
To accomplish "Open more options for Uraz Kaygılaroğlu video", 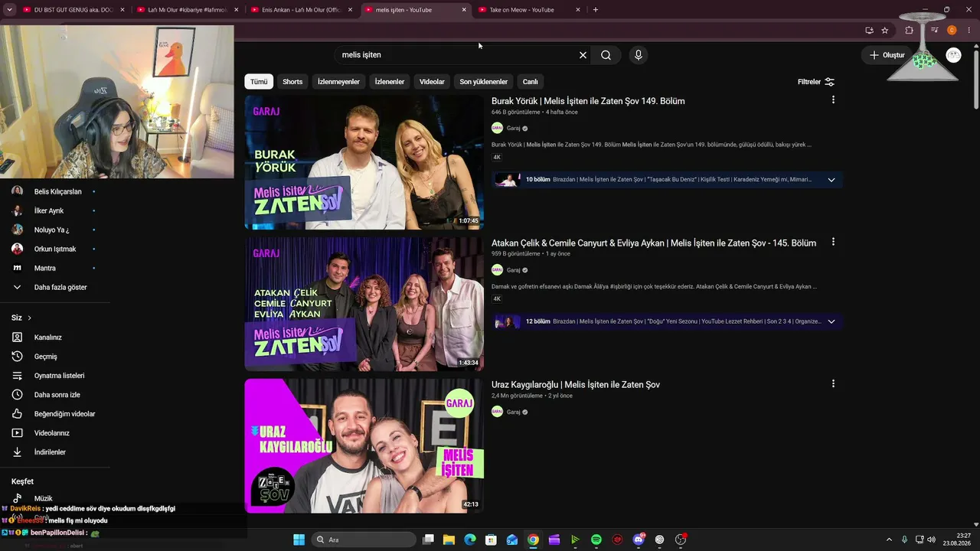I will click(833, 383).
